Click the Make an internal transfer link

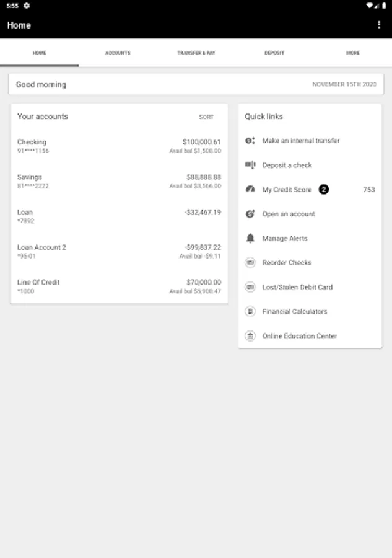pyautogui.click(x=301, y=141)
